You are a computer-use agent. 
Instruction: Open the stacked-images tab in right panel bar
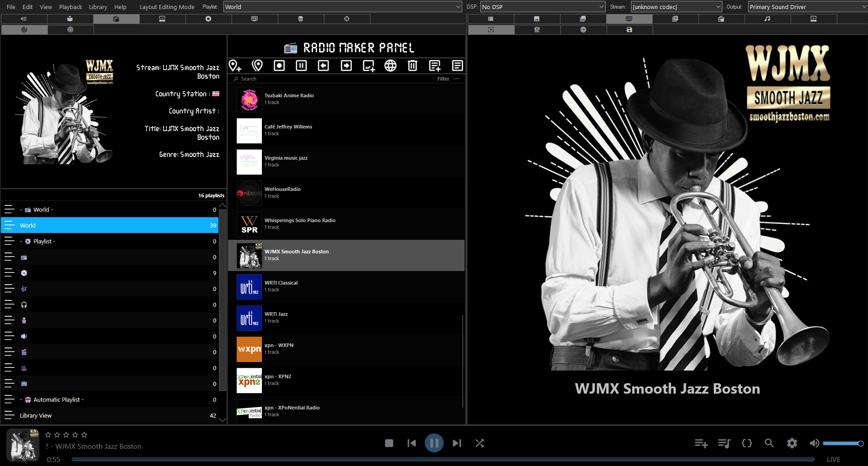pyautogui.click(x=583, y=19)
